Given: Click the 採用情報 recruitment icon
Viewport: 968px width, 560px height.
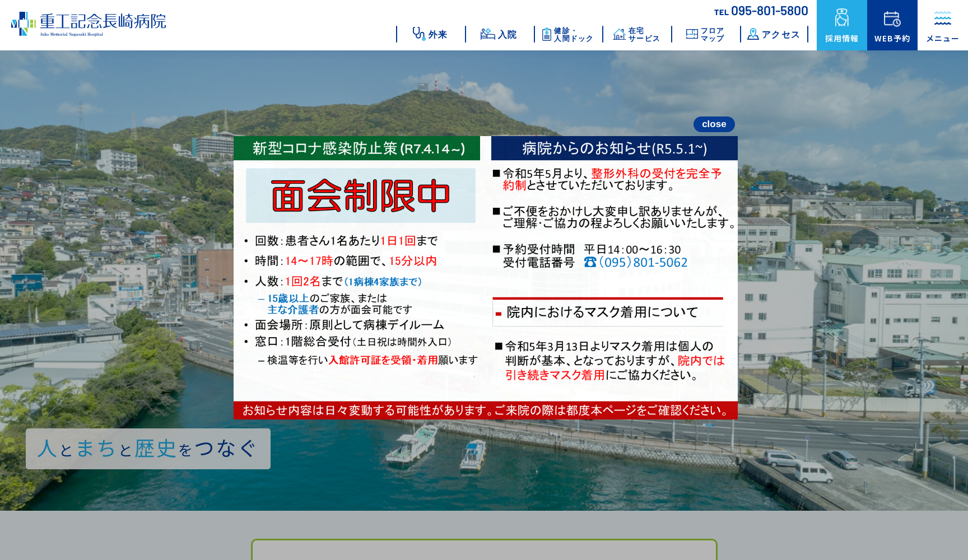Looking at the screenshot, I should pyautogui.click(x=841, y=20).
